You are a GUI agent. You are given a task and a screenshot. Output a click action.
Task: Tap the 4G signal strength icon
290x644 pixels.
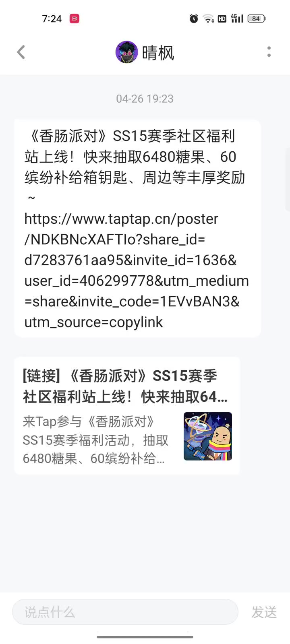pyautogui.click(x=237, y=19)
